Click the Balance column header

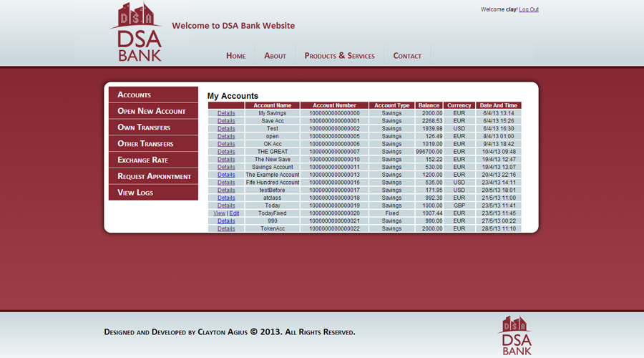click(429, 105)
